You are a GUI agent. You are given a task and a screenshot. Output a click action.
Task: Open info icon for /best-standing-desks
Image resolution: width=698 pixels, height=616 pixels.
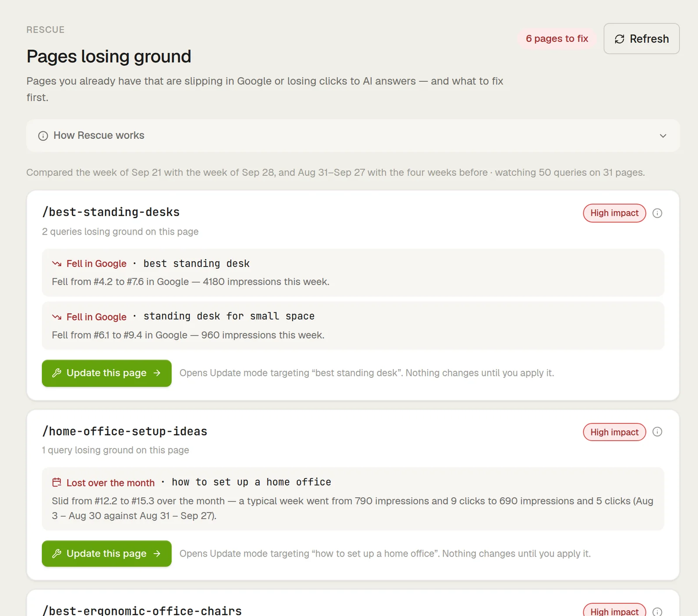(657, 213)
